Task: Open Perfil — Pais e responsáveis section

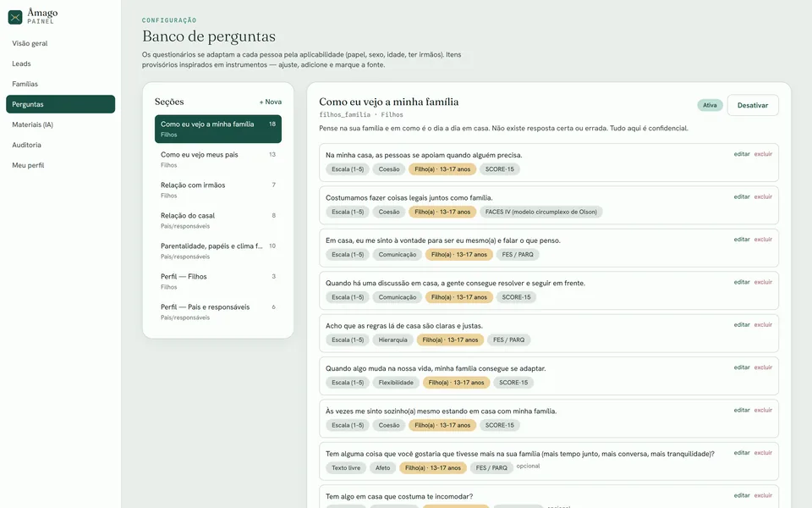Action: click(218, 312)
